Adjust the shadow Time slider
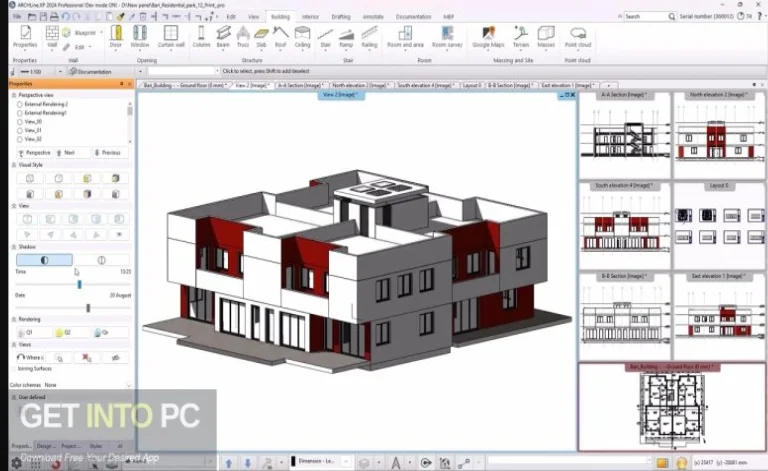 click(x=79, y=284)
